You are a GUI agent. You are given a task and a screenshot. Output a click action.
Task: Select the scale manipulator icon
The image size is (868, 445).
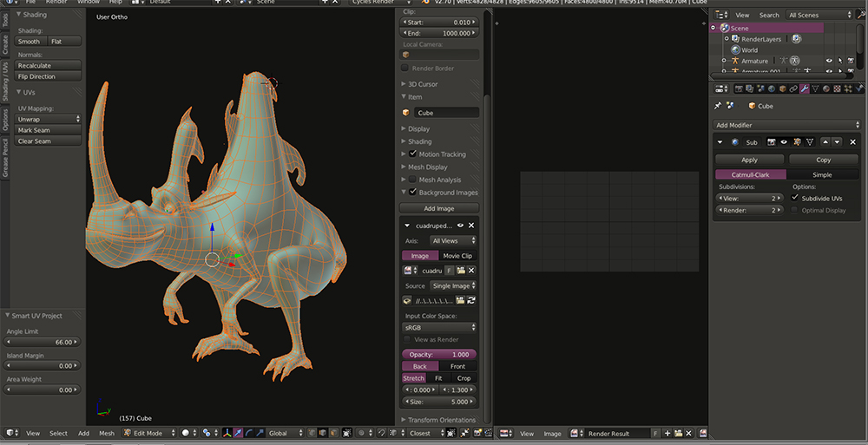pos(260,433)
